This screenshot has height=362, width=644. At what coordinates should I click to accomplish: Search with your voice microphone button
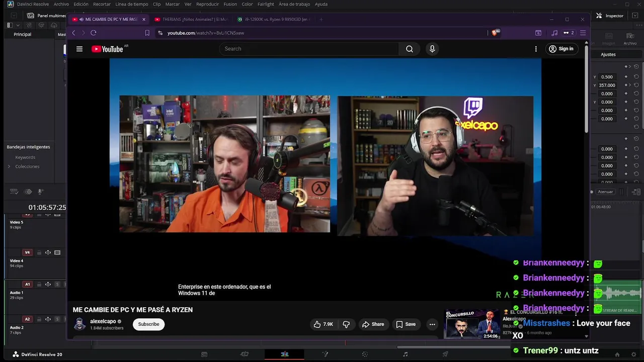pos(432,49)
